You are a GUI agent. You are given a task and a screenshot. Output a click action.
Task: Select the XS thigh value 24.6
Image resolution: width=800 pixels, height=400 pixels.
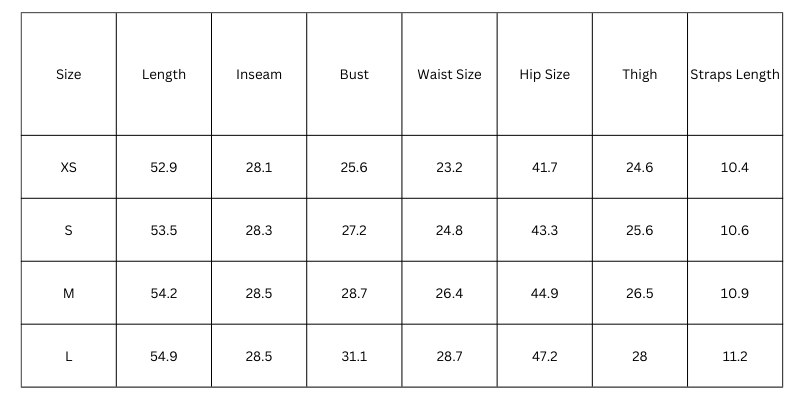[x=640, y=167]
